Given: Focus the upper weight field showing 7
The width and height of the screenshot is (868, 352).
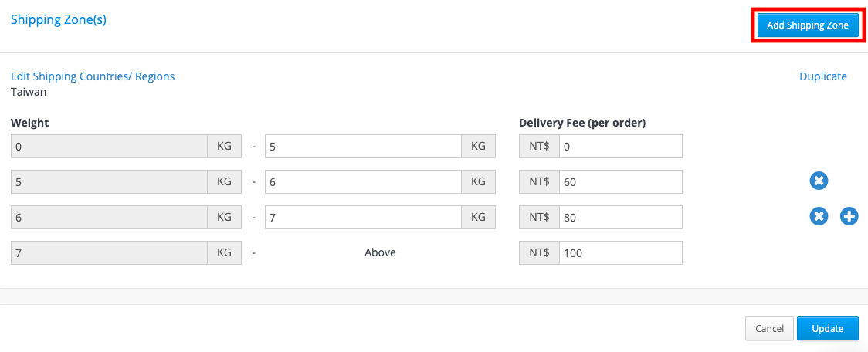Looking at the screenshot, I should tap(363, 218).
